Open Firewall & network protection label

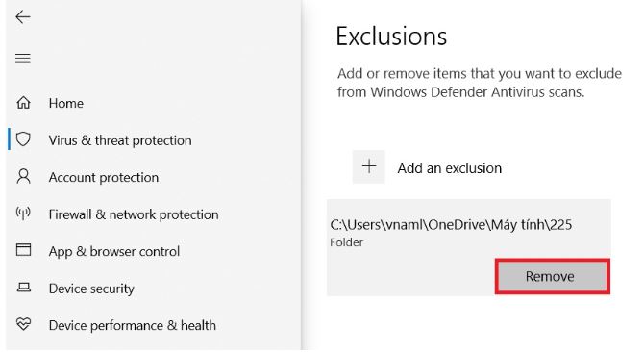click(x=134, y=214)
